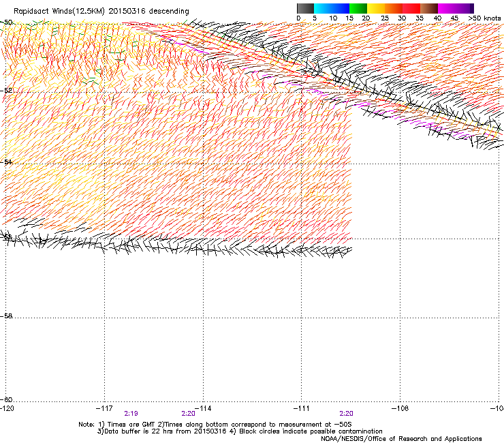Click the note line '3)Data buffer is 22 hrs'

(x=240, y=431)
